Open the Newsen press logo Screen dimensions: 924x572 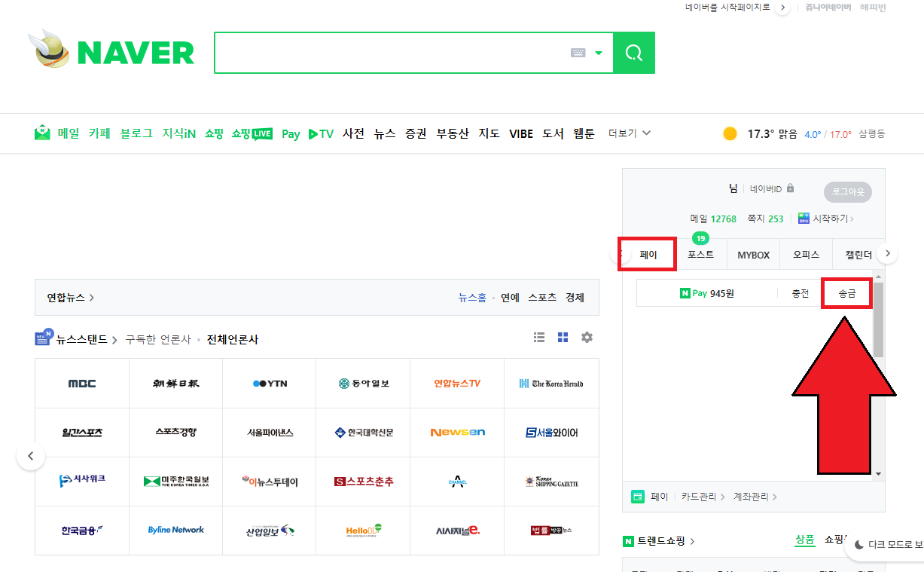pos(457,433)
